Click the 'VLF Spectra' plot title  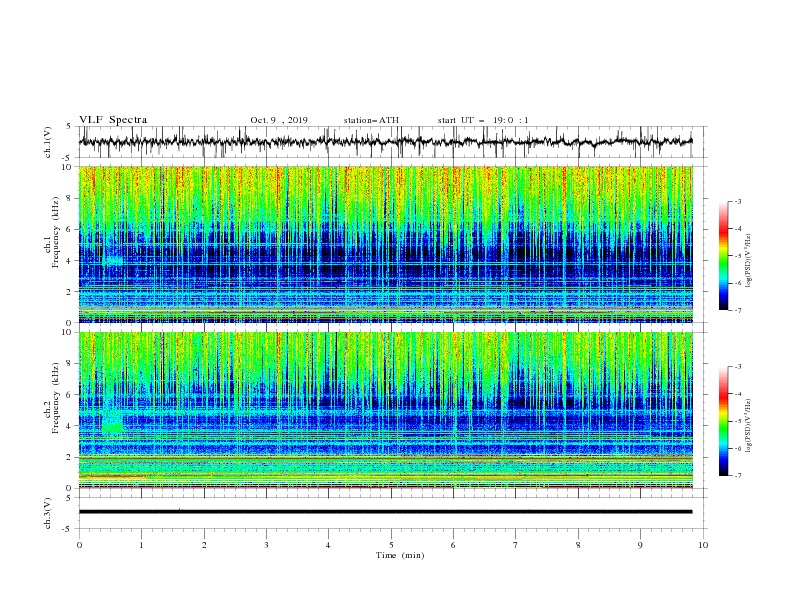tap(113, 120)
